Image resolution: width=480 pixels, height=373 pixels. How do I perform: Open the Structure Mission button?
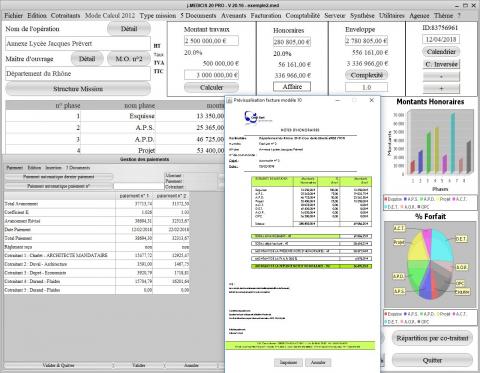(x=78, y=89)
